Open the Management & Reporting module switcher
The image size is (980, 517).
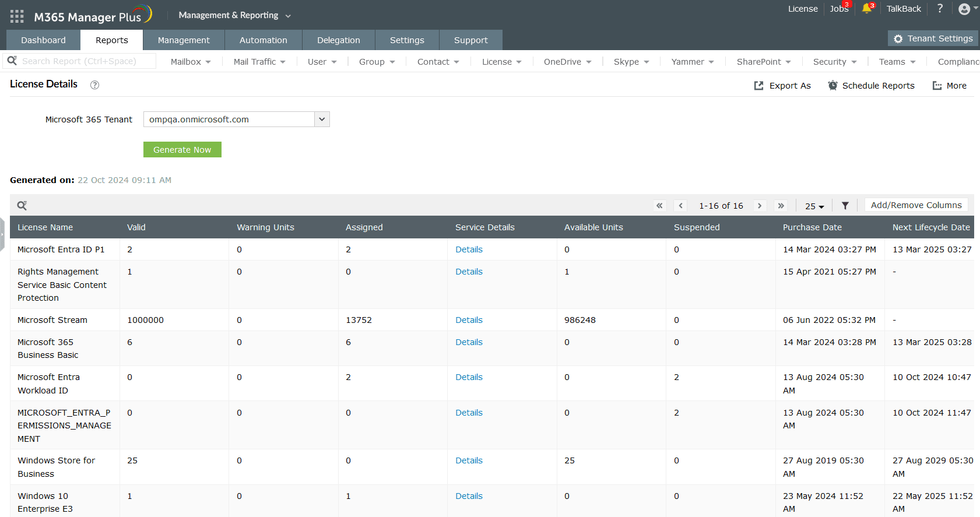click(x=234, y=15)
